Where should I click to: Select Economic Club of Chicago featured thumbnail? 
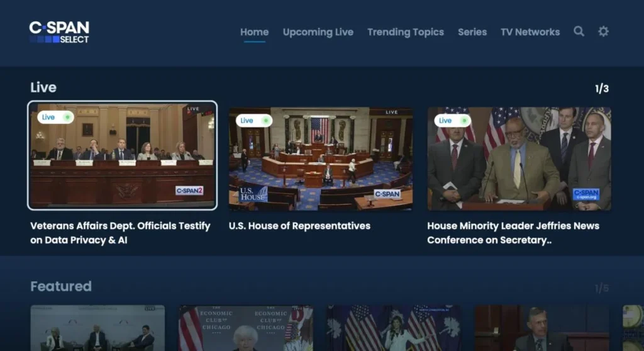click(x=245, y=328)
